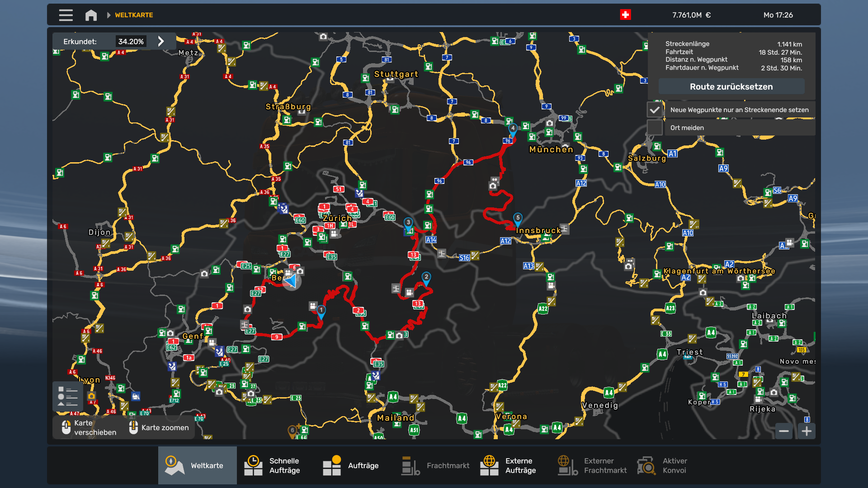Click the Venedig city label
868x488 pixels.
[x=600, y=405]
